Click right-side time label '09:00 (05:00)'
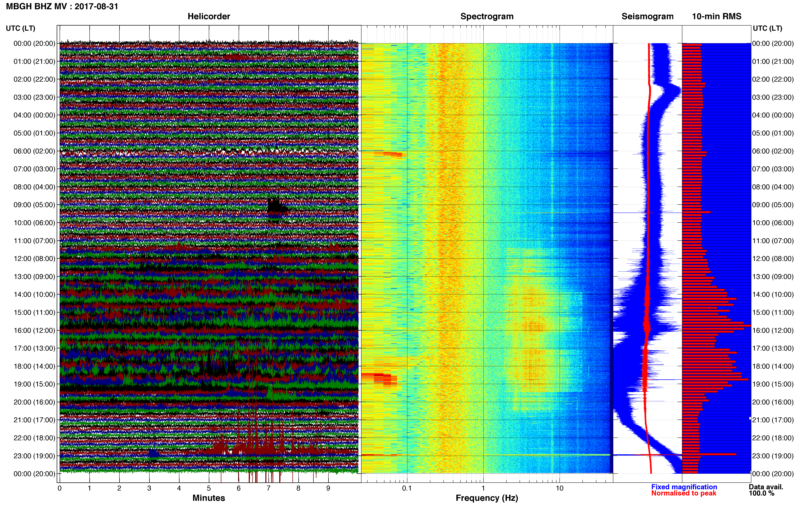Viewport: 812px width, 508px height. (773, 205)
